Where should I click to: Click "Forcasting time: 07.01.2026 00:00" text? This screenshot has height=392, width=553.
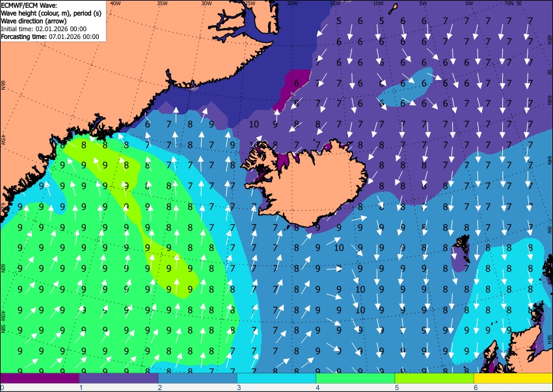[50, 36]
